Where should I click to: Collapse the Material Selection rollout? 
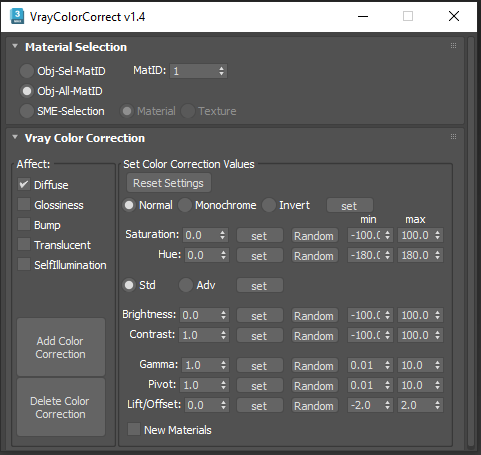pos(15,46)
